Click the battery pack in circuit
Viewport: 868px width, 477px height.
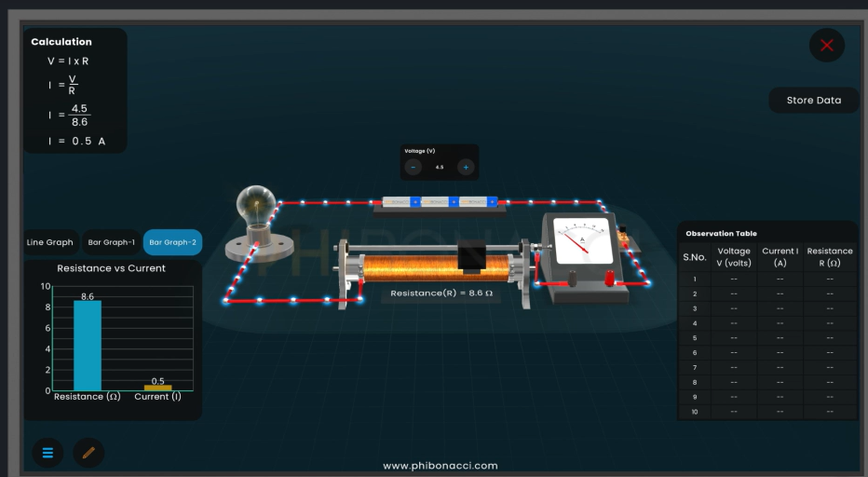440,201
